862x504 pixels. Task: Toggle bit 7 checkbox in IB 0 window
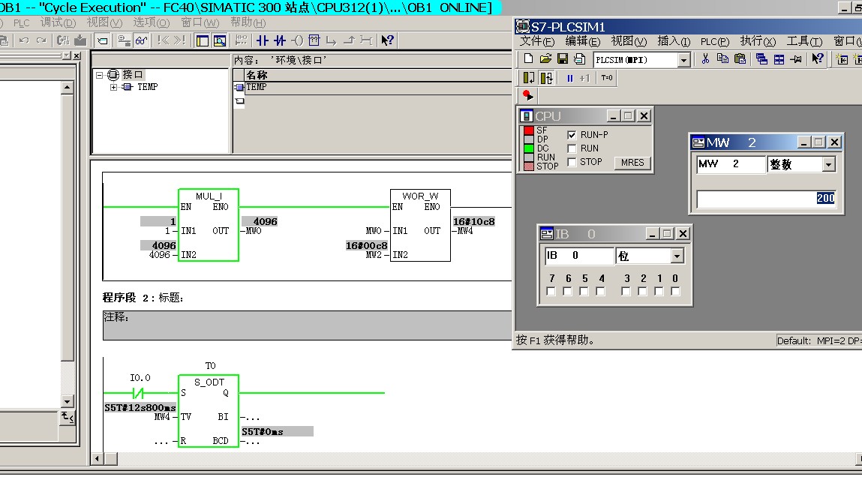point(551,291)
